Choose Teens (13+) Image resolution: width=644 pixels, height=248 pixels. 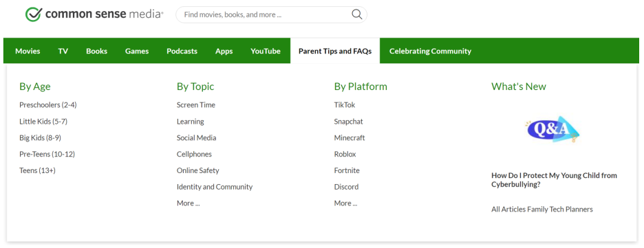pos(37,170)
